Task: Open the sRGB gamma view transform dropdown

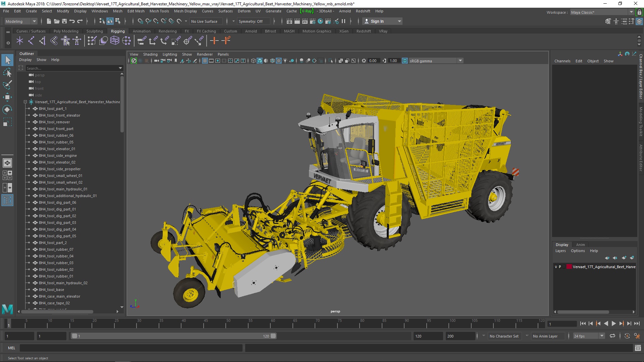Action: (x=436, y=61)
